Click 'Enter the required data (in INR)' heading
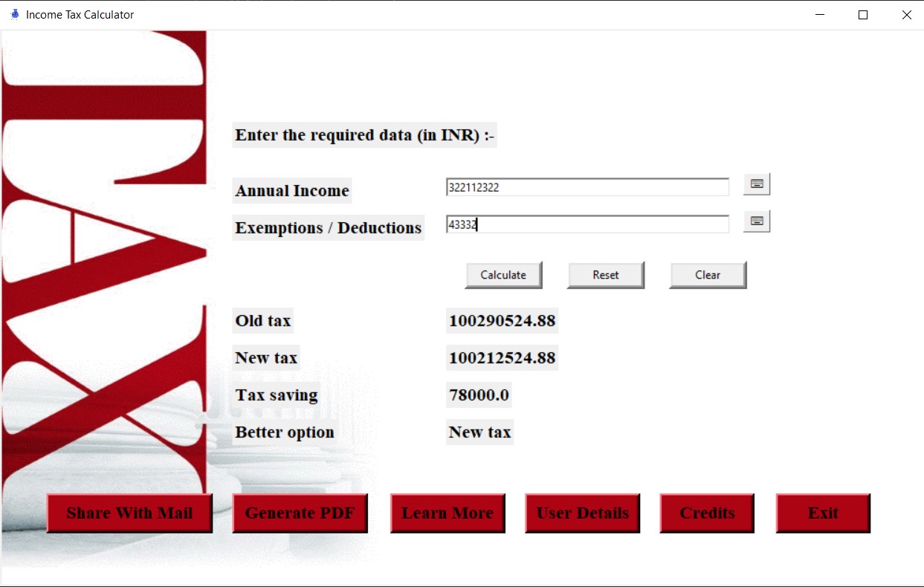The width and height of the screenshot is (924, 587). [364, 135]
